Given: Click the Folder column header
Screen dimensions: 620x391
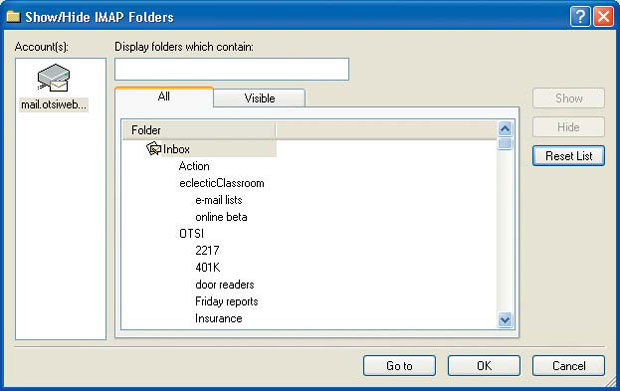Looking at the screenshot, I should coord(199,130).
